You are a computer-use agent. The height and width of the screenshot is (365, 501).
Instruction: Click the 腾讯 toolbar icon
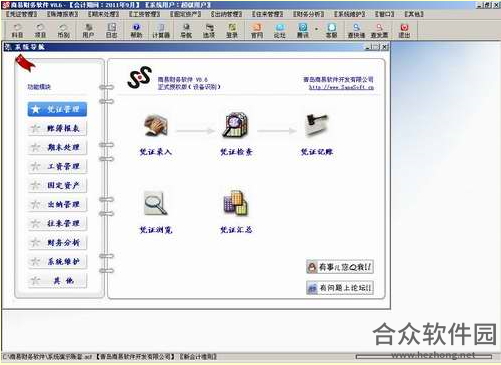click(x=303, y=31)
